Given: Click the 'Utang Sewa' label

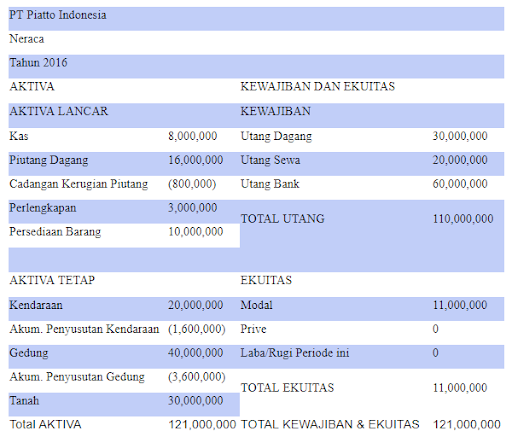Looking at the screenshot, I should [x=270, y=160].
